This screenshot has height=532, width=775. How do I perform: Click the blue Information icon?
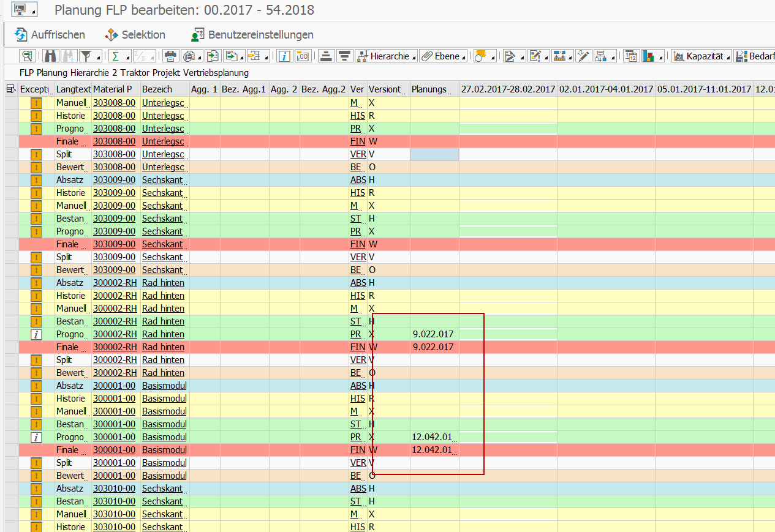click(284, 56)
